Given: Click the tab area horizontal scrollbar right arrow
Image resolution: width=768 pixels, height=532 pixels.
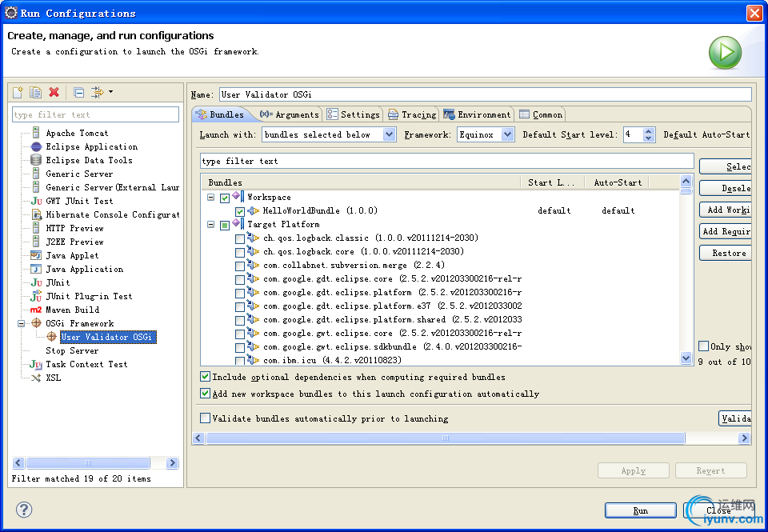Looking at the screenshot, I should click(x=745, y=438).
